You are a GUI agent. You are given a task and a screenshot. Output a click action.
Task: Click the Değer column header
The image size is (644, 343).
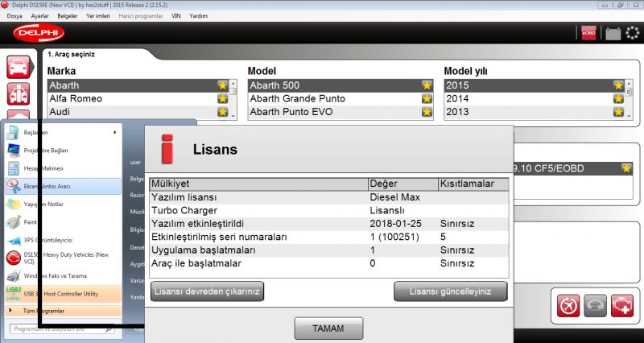coord(403,184)
